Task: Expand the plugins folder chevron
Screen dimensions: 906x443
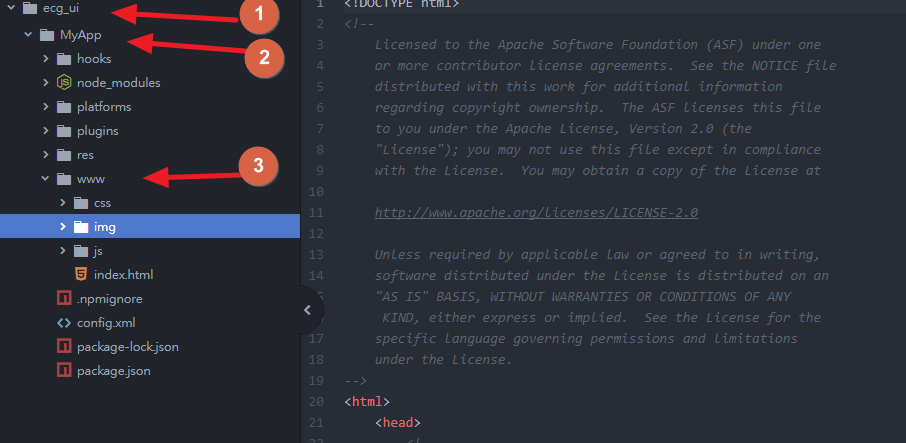Action: [46, 131]
